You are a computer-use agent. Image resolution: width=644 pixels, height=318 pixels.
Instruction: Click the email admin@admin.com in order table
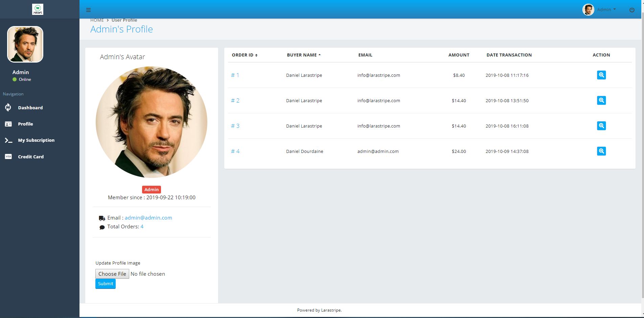tap(378, 151)
